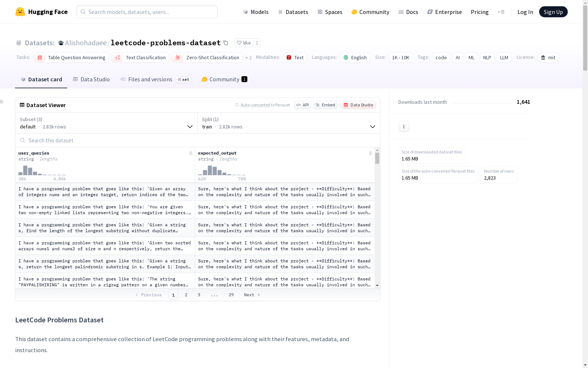Click the dataset title leetcode-problems-dataset
Screen dimensions: 588x368
click(166, 43)
